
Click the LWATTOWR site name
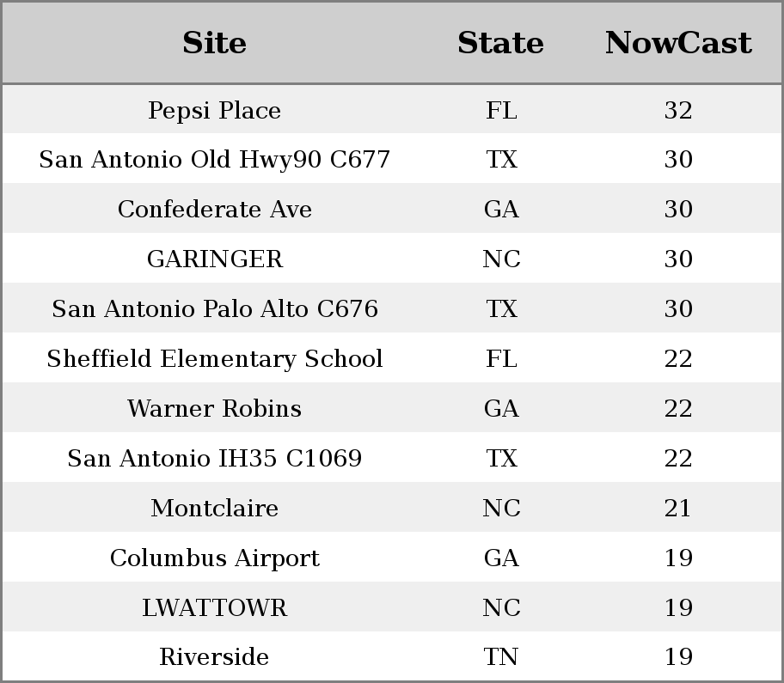pos(215,607)
